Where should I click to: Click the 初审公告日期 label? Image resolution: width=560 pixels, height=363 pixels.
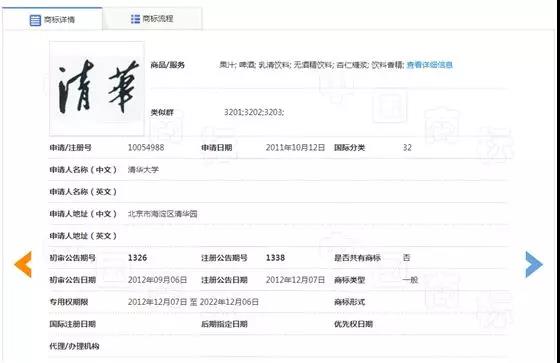[x=72, y=280]
